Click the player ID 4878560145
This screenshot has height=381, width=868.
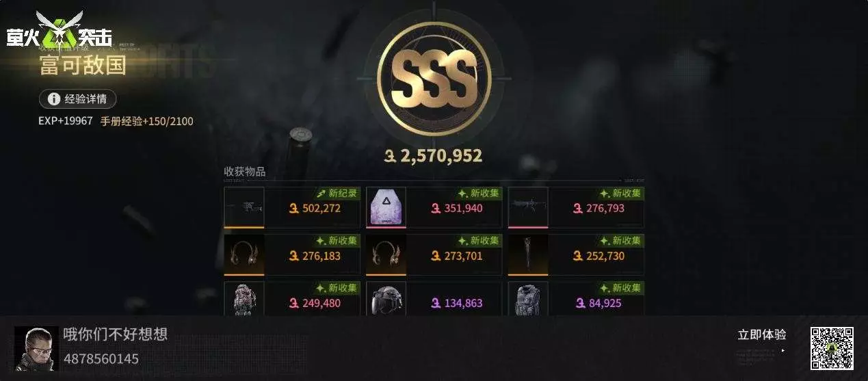(x=101, y=358)
